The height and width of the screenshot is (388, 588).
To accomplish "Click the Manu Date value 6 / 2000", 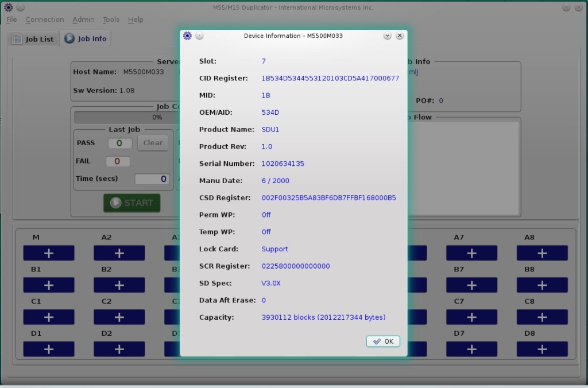I will point(275,181).
